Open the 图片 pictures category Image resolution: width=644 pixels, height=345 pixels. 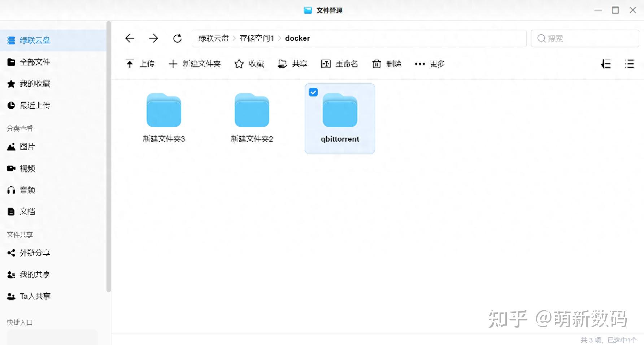[x=27, y=147]
